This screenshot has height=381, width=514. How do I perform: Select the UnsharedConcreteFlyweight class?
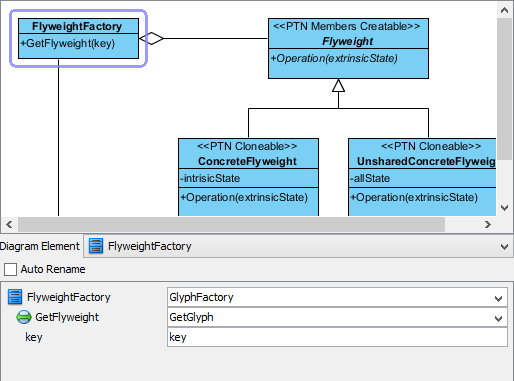coord(422,177)
